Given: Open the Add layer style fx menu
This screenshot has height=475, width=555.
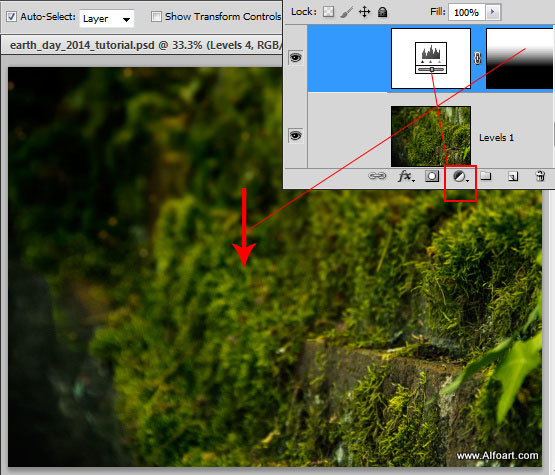Looking at the screenshot, I should coord(406,176).
